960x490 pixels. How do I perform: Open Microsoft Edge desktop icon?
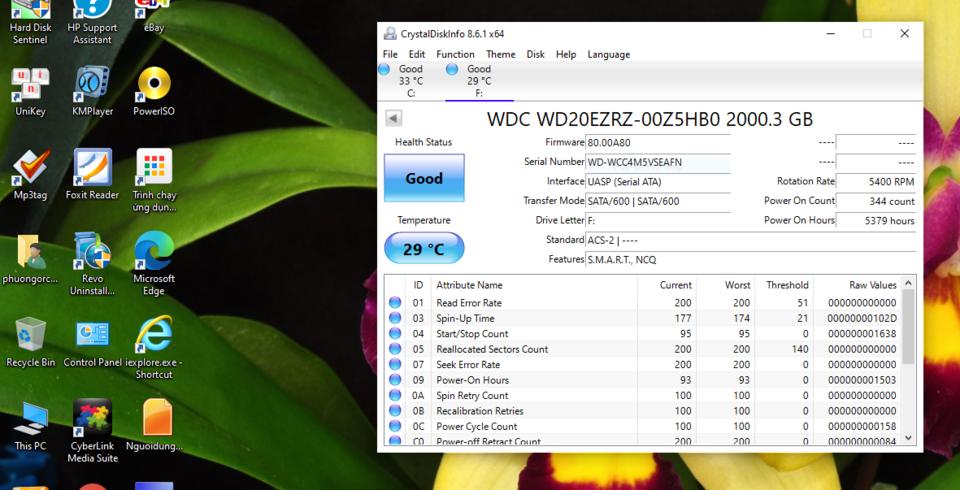[x=154, y=264]
